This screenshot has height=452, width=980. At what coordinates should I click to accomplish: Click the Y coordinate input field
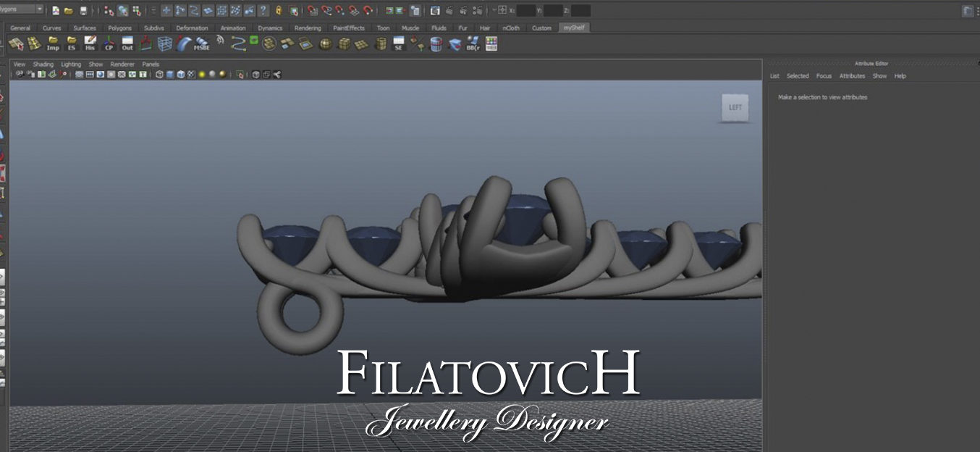(x=553, y=10)
